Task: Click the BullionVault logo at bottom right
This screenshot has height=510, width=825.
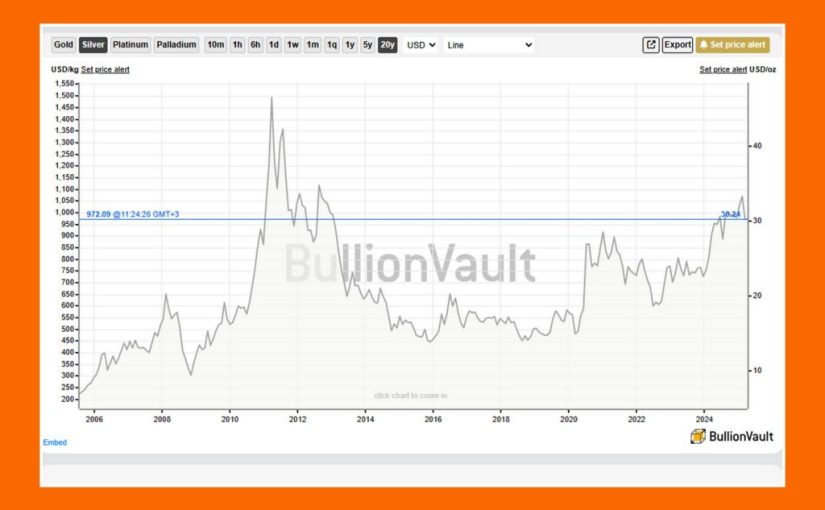Action: pos(731,436)
